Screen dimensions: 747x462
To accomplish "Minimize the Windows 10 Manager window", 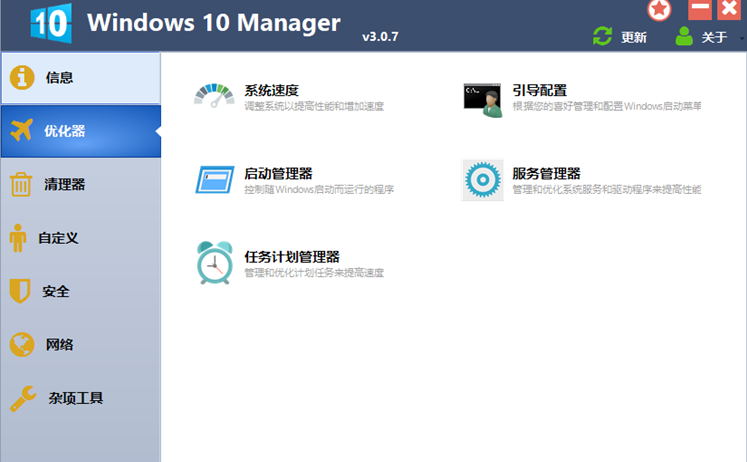I will (x=700, y=10).
